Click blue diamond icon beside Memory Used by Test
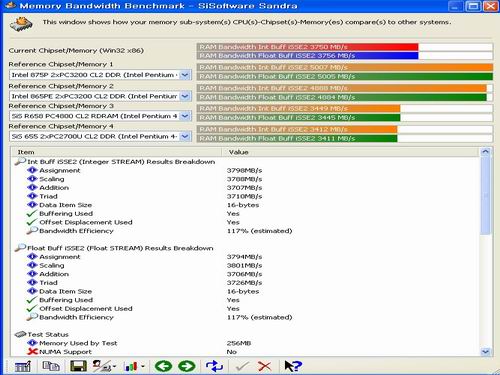Image resolution: width=500 pixels, height=375 pixels. point(32,343)
